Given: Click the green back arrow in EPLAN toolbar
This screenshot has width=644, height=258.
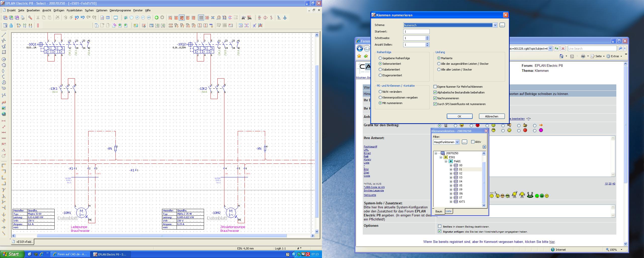Looking at the screenshot, I should [x=156, y=18].
